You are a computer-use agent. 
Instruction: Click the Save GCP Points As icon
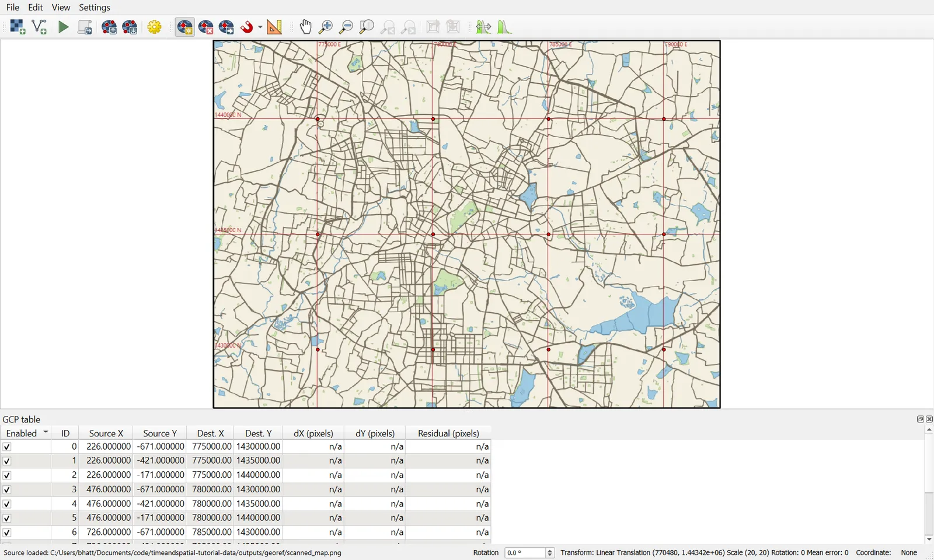click(x=130, y=27)
